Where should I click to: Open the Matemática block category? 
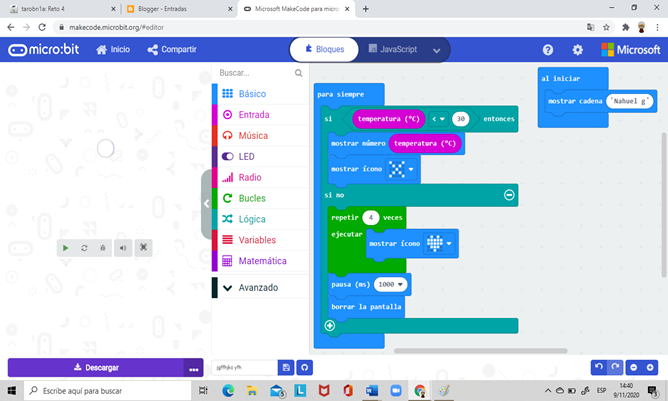pos(260,261)
